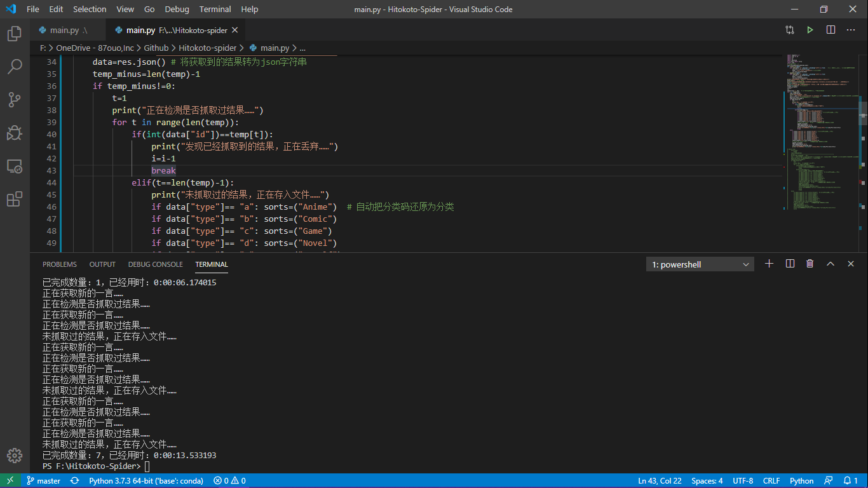Kill the terminal with the trash icon

point(810,263)
